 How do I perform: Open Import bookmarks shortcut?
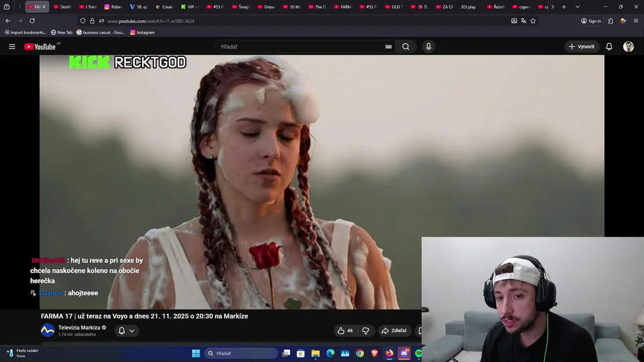pos(25,32)
